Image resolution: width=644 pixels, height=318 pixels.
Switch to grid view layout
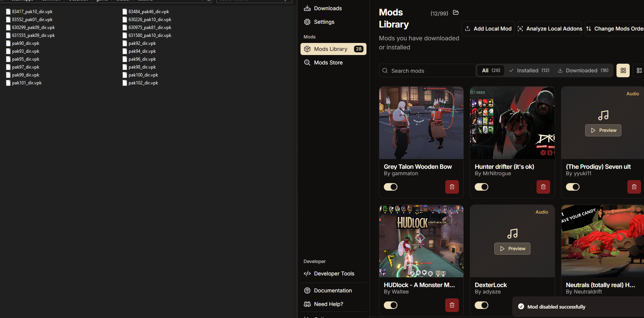(623, 70)
